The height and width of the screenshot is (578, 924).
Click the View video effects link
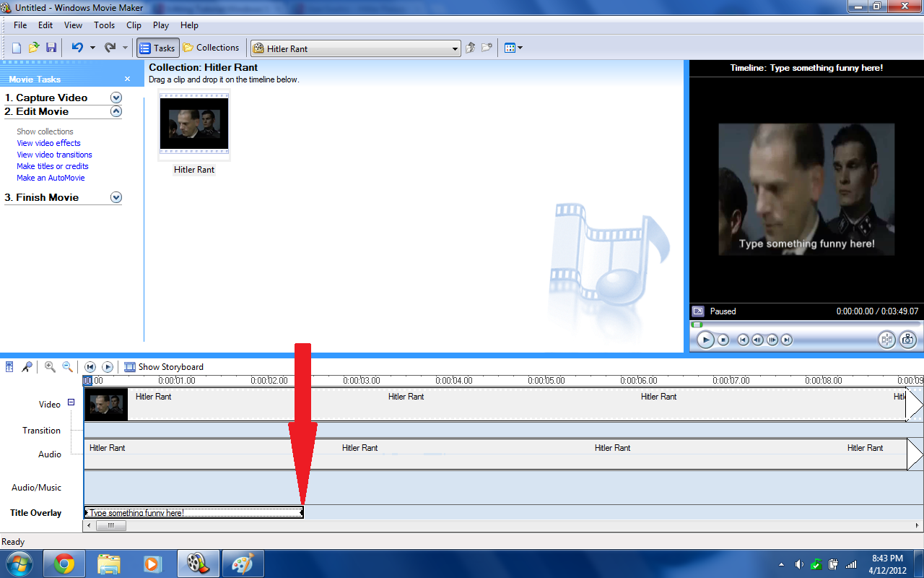point(48,143)
